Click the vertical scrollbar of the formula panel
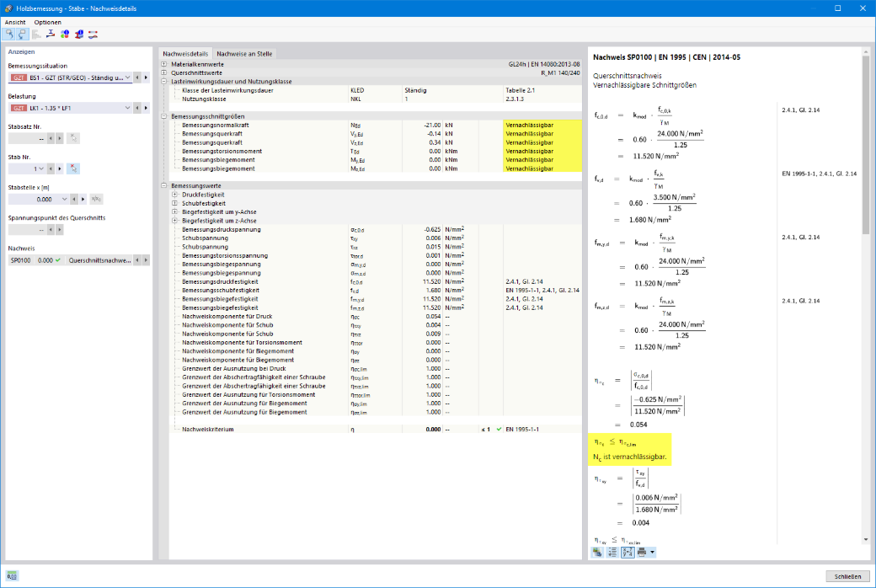Image resolution: width=876 pixels, height=588 pixels. coord(866,146)
